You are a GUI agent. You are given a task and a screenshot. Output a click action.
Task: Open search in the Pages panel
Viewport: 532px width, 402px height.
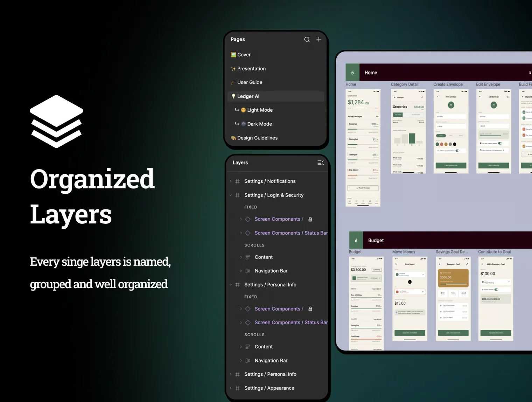click(307, 40)
